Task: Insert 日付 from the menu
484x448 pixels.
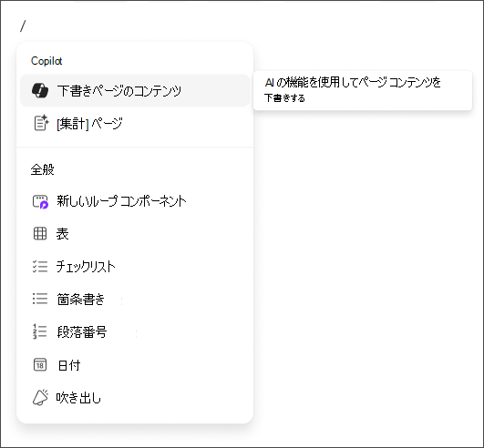Action: [135, 365]
